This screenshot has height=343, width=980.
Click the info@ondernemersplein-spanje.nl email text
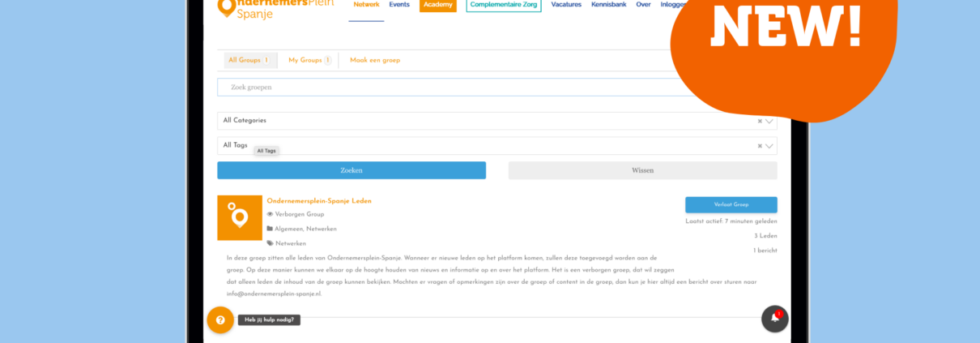[274, 294]
